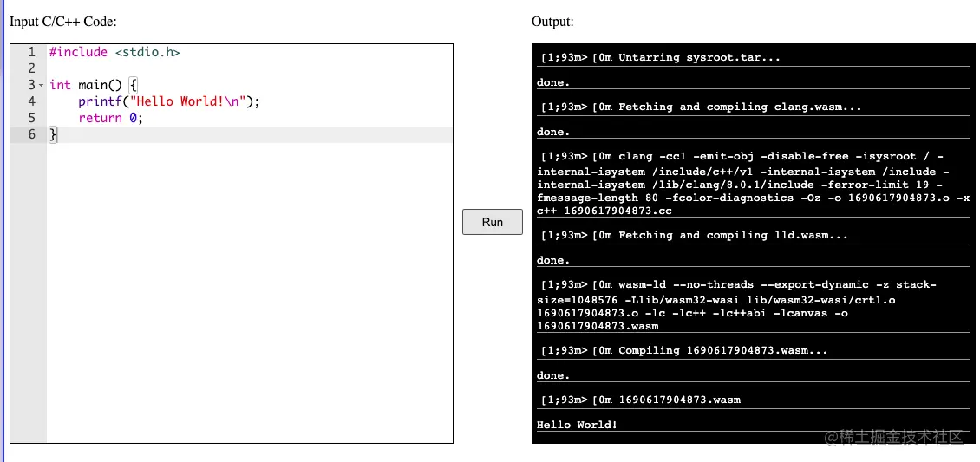Image resolution: width=980 pixels, height=462 pixels.
Task: Click the 'Output:' label
Action: pyautogui.click(x=552, y=22)
